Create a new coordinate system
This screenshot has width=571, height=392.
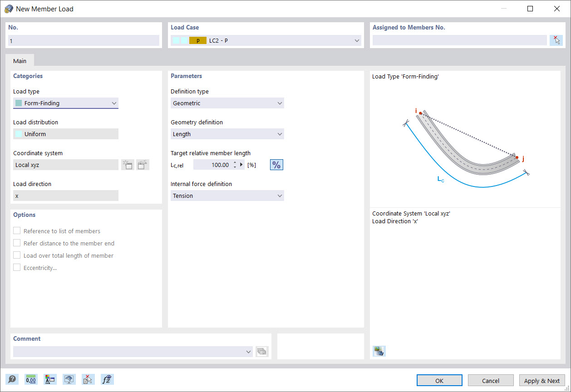[x=128, y=164]
